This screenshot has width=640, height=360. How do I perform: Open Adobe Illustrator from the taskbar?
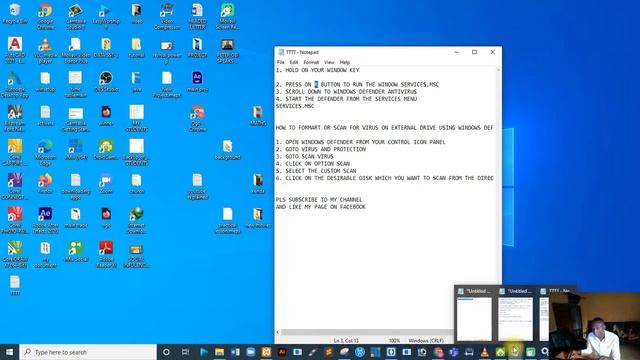282,352
